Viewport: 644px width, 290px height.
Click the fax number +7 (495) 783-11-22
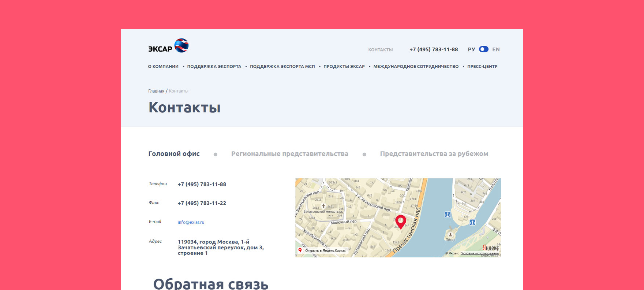click(x=202, y=203)
